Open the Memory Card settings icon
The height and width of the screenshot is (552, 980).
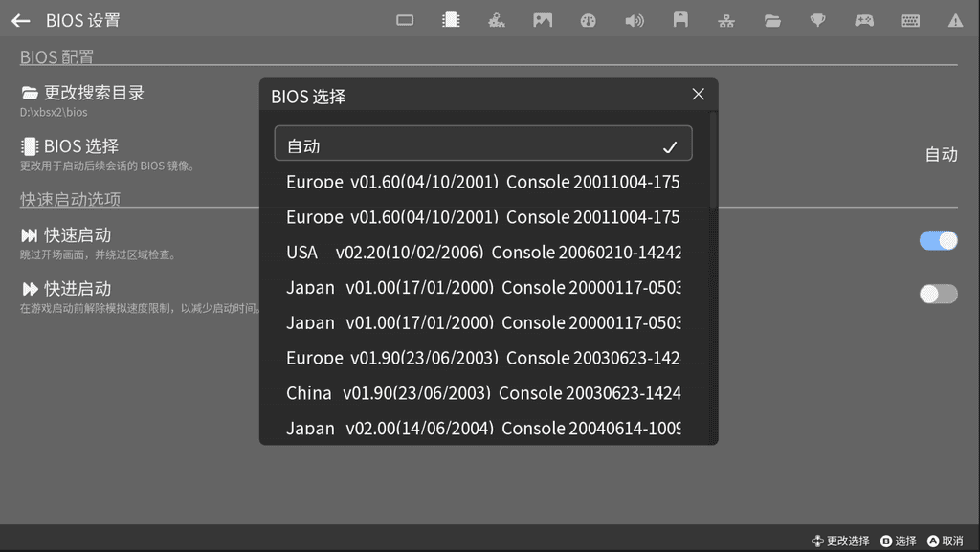pyautogui.click(x=680, y=20)
